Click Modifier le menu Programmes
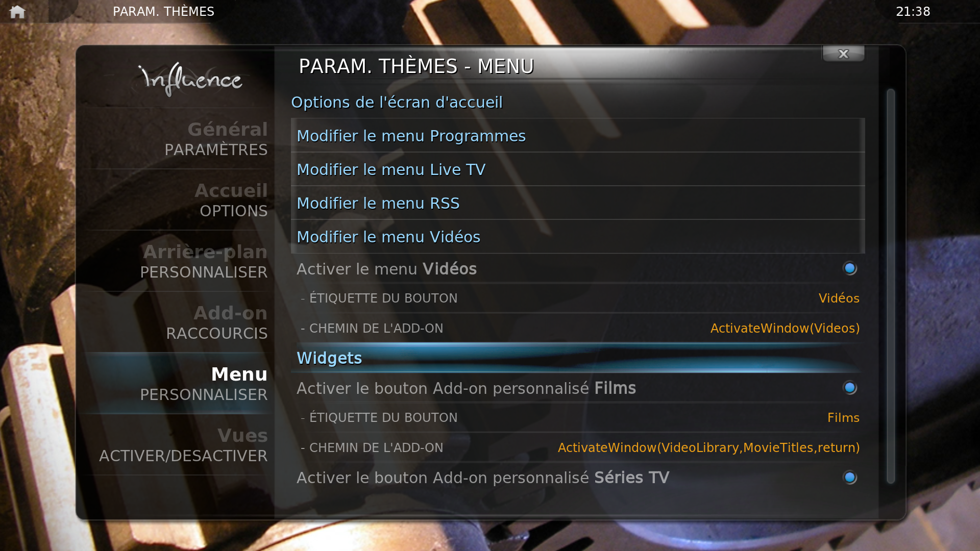The height and width of the screenshot is (551, 980). [x=578, y=136]
